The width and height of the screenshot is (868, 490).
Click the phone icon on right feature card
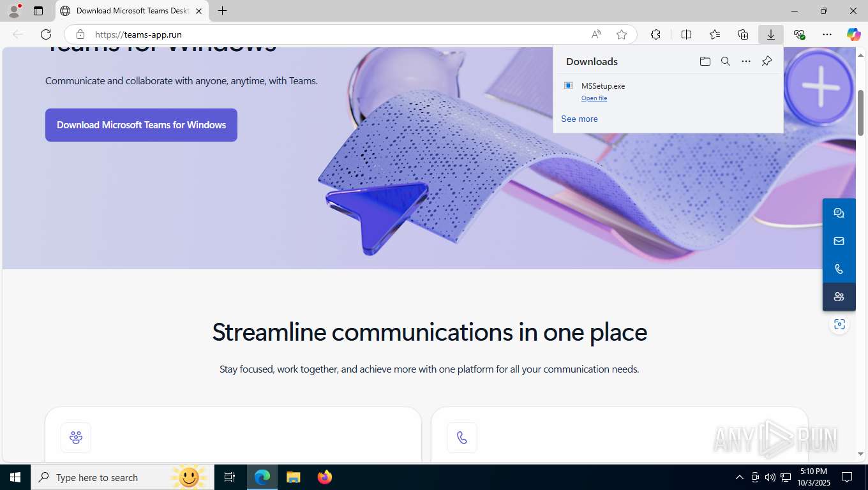click(x=462, y=438)
